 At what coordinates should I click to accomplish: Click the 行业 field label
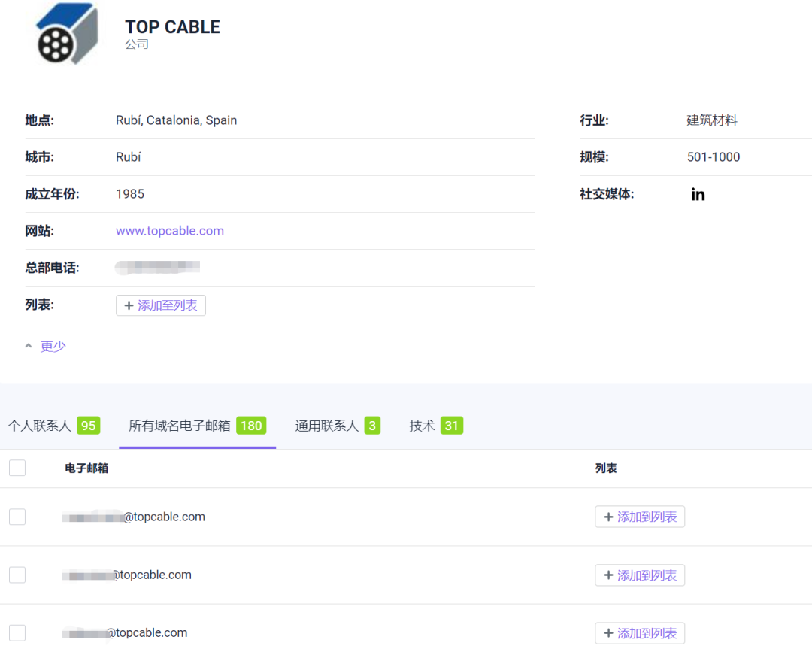coord(594,120)
